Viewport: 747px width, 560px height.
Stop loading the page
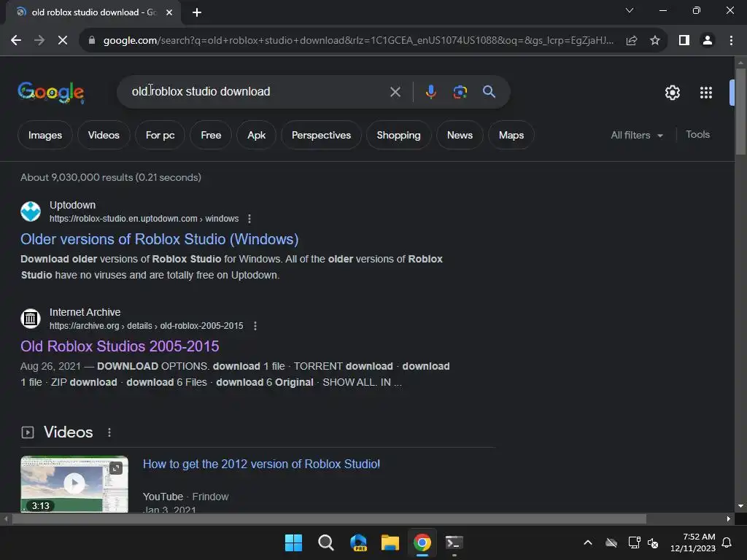tap(63, 41)
